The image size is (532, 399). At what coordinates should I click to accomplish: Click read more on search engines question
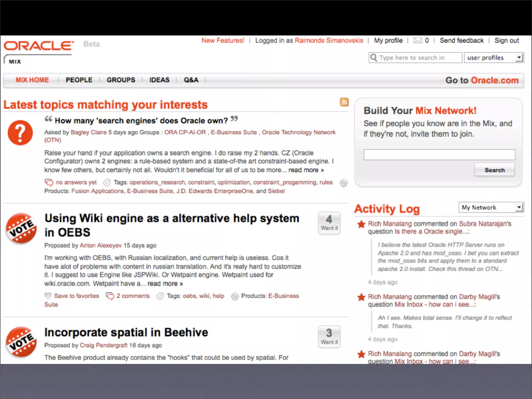306,170
